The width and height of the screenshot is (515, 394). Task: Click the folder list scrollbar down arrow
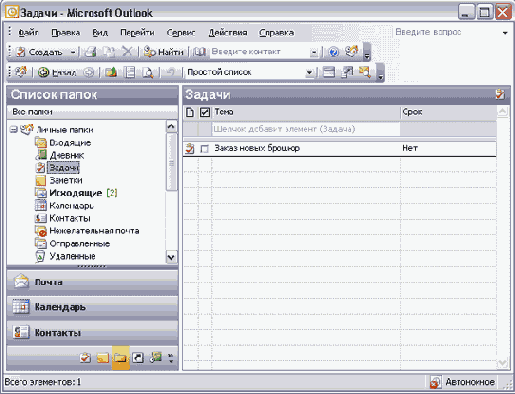click(x=171, y=257)
